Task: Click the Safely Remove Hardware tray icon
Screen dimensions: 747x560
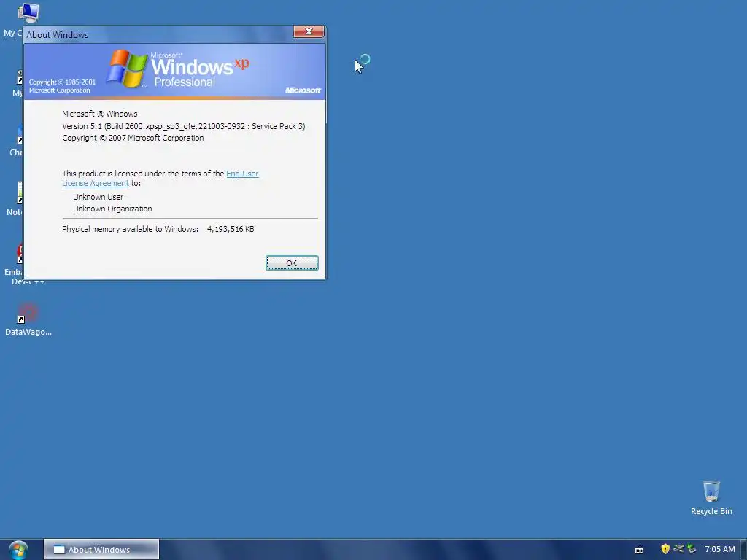Action: (x=692, y=549)
